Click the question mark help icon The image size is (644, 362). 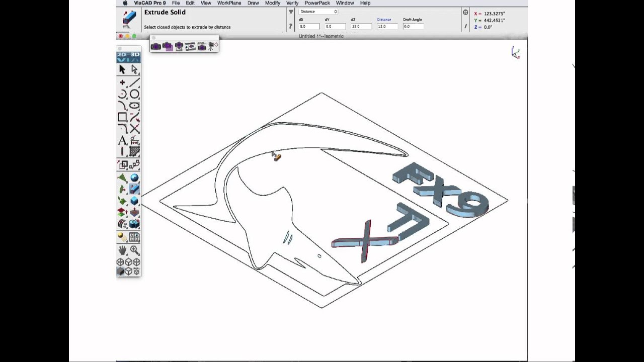pyautogui.click(x=290, y=27)
